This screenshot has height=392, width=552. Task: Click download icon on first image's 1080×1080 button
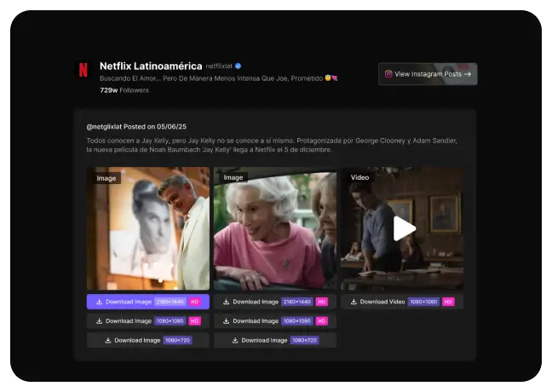pos(100,321)
